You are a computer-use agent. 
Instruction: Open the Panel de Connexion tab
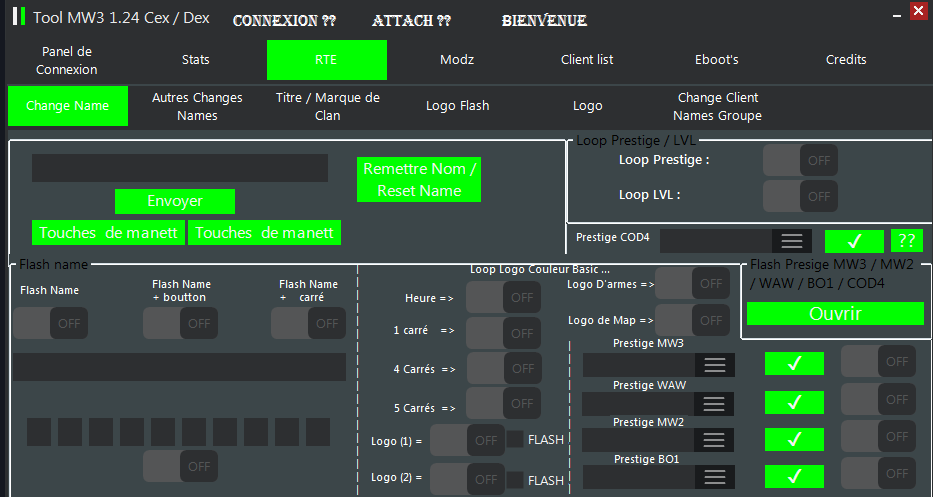67,60
